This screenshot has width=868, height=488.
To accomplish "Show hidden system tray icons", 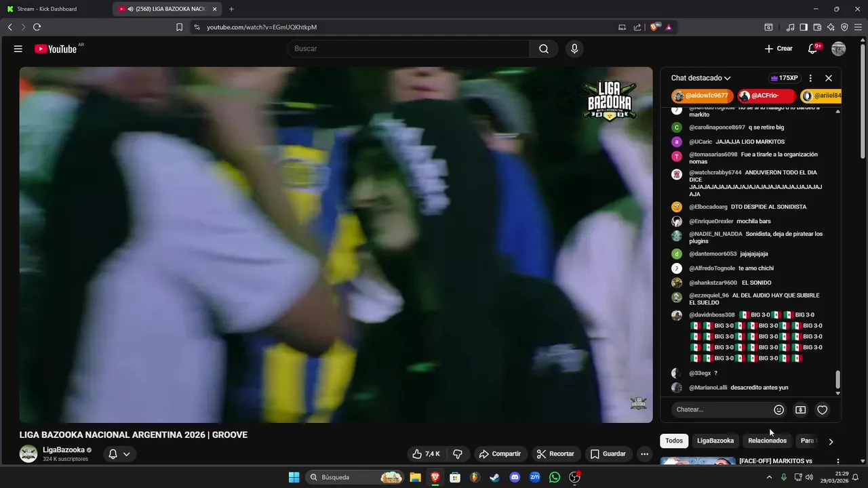I will point(769,477).
